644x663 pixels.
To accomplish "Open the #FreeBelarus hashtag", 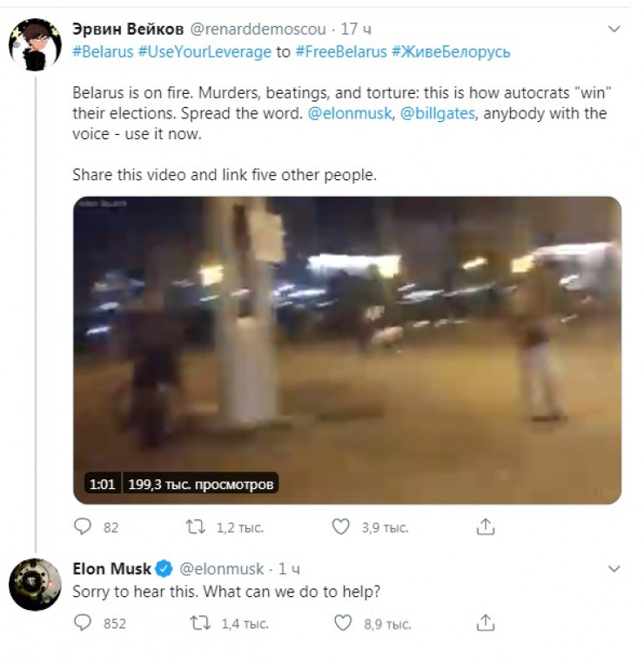I will [x=340, y=51].
